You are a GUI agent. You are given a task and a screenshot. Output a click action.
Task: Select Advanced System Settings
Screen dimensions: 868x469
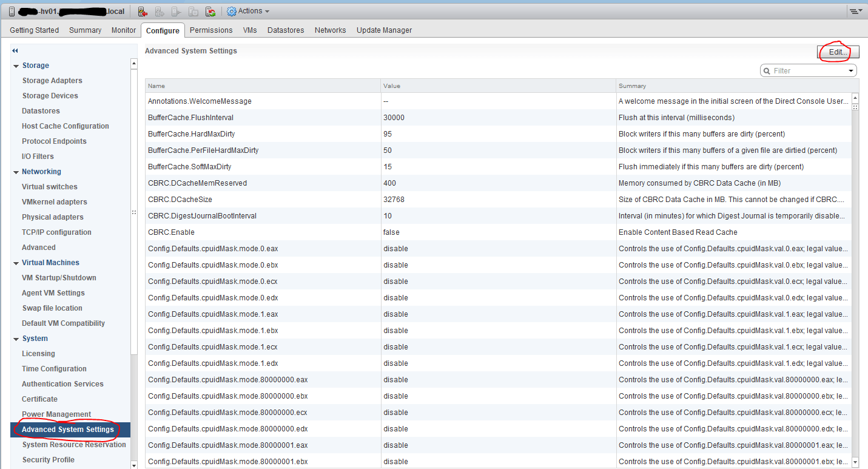(x=70, y=430)
